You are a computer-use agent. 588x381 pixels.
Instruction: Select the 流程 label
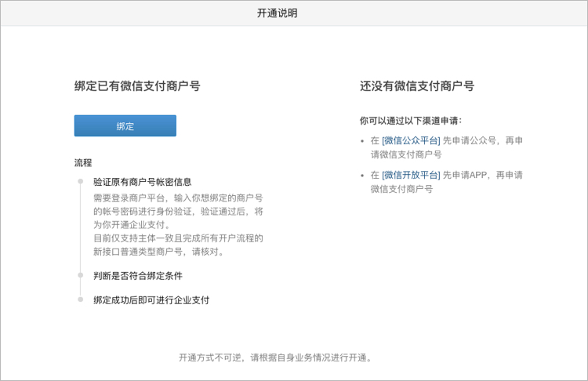pos(83,163)
